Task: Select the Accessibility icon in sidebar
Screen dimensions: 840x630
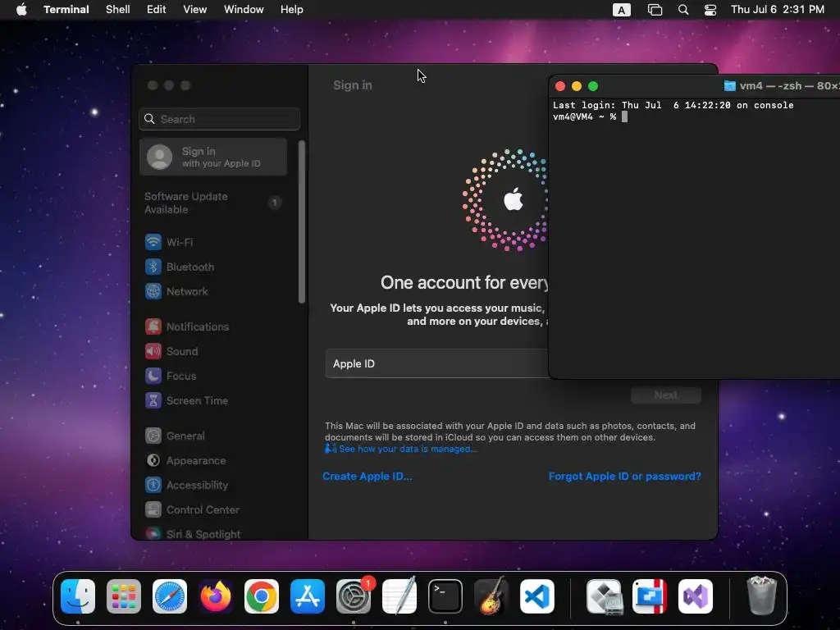Action: click(x=153, y=486)
